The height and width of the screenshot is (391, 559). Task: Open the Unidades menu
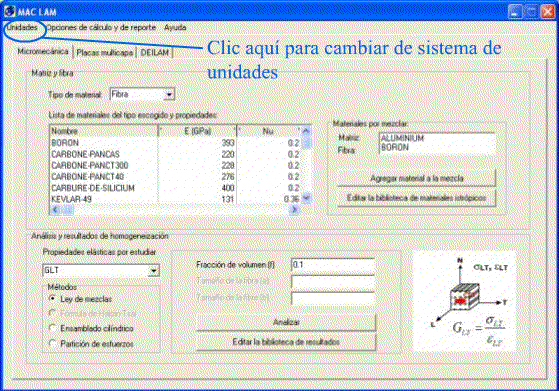click(22, 27)
